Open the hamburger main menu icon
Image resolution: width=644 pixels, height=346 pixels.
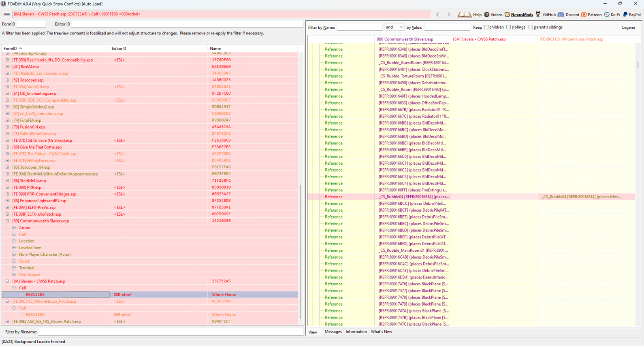tap(6, 14)
